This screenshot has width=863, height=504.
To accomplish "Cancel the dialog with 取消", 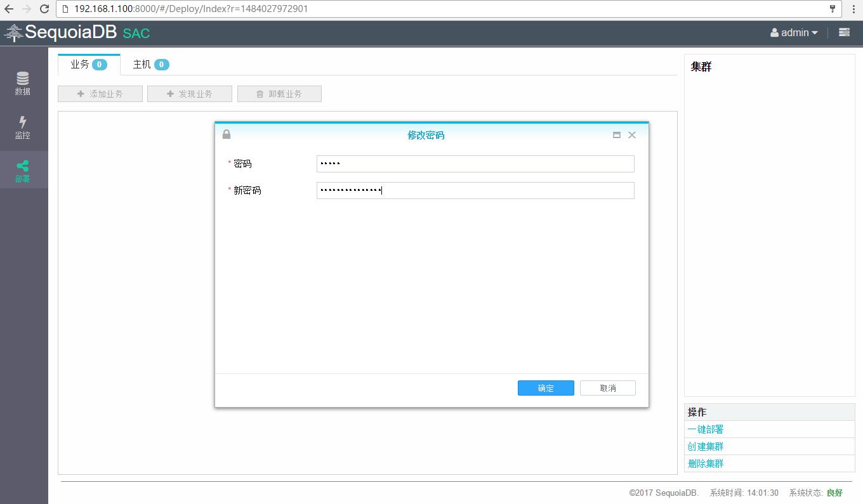I will [608, 388].
